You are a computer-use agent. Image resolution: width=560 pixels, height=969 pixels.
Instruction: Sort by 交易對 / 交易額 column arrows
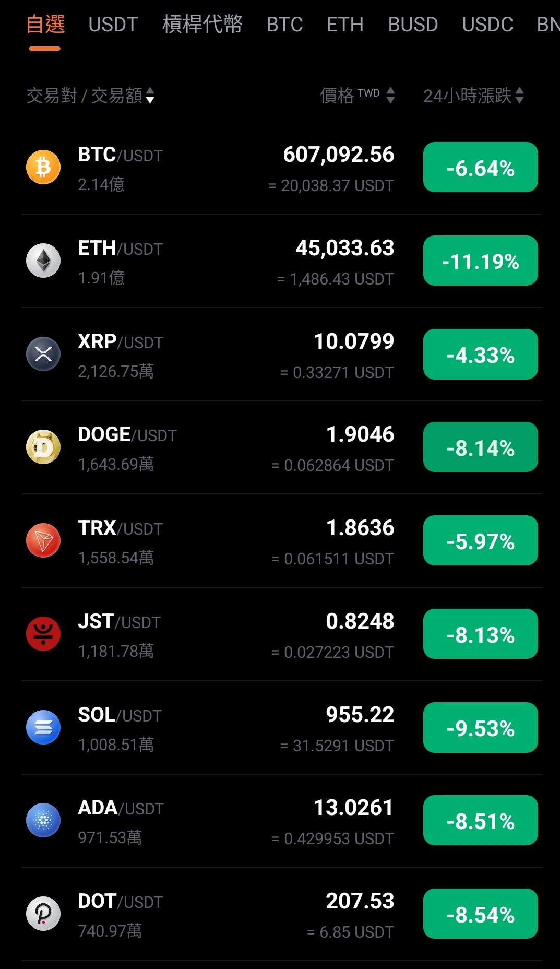(x=150, y=96)
